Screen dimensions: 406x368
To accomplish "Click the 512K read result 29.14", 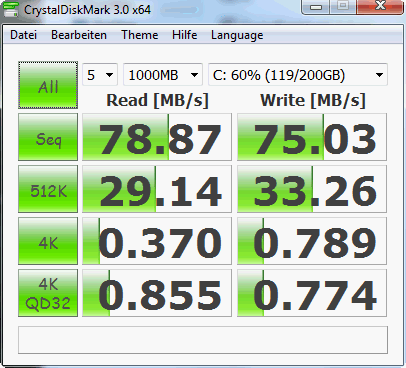I will click(157, 189).
